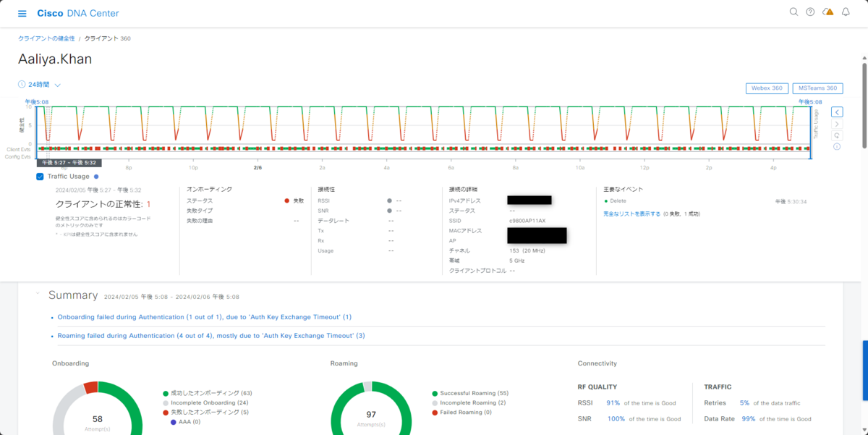
Task: Open MSTeams 360 view
Action: tap(818, 88)
